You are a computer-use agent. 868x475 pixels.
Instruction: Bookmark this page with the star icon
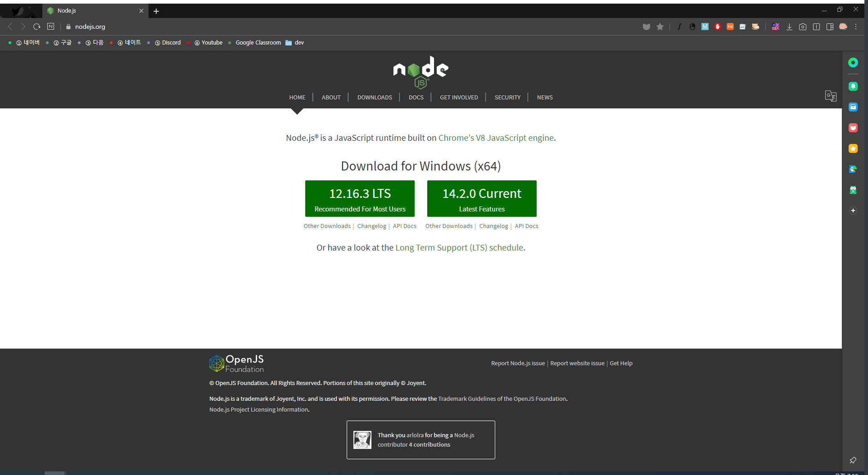tap(660, 27)
